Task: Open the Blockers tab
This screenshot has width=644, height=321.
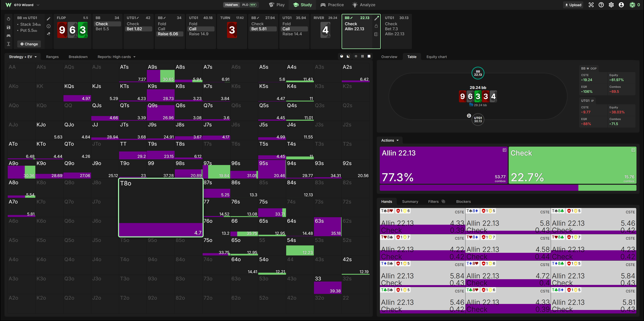Action: (463, 201)
